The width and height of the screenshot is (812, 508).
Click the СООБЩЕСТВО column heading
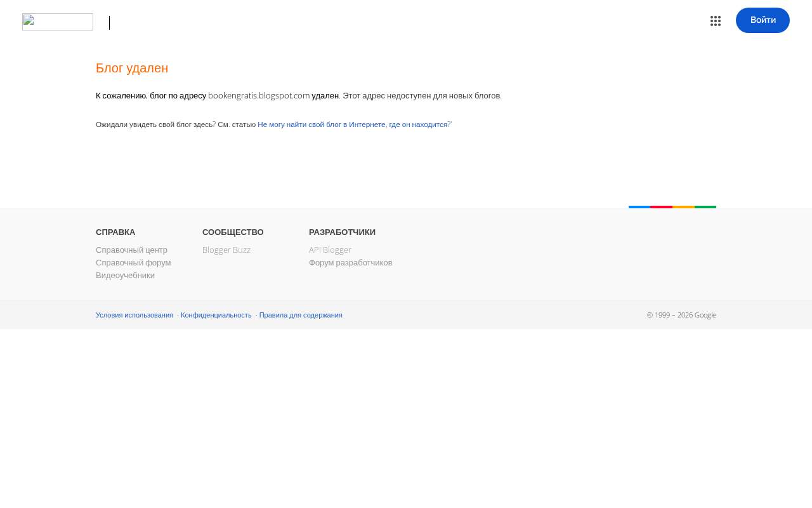[233, 232]
